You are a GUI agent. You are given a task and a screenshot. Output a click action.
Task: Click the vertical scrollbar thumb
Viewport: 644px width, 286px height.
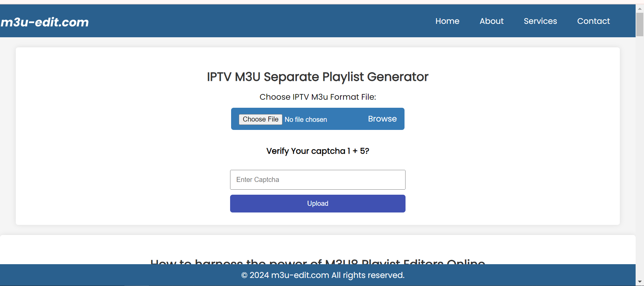(x=640, y=24)
